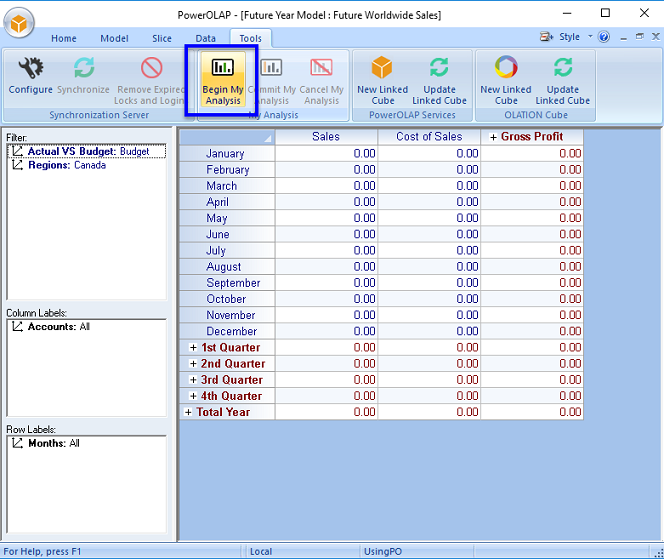Click Commit My Analysis icon

point(271,67)
